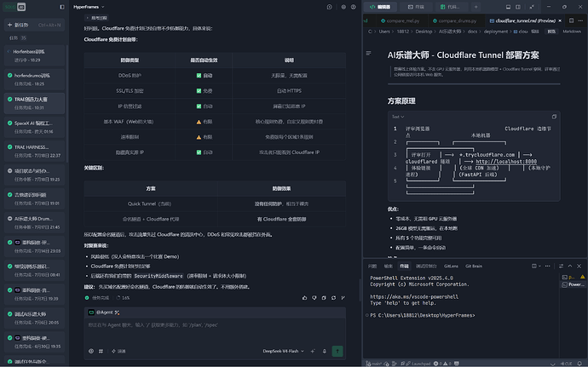Switch to the third tab with green icon
The width and height of the screenshot is (588, 367).
(453, 7)
